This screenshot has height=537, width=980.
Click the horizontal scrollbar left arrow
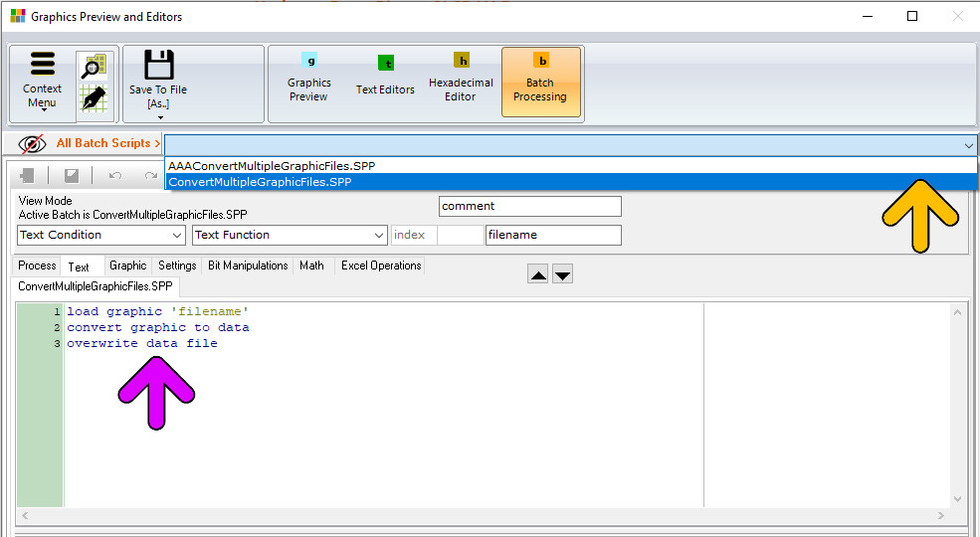click(25, 516)
